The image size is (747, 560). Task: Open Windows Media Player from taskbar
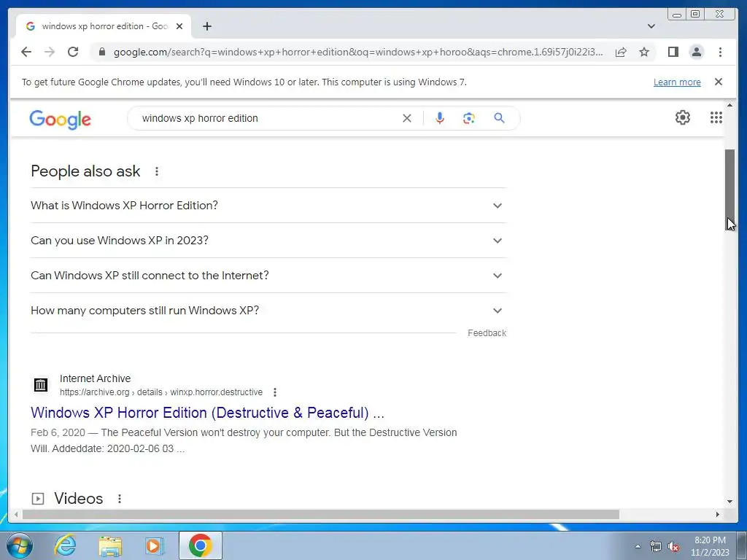154,545
